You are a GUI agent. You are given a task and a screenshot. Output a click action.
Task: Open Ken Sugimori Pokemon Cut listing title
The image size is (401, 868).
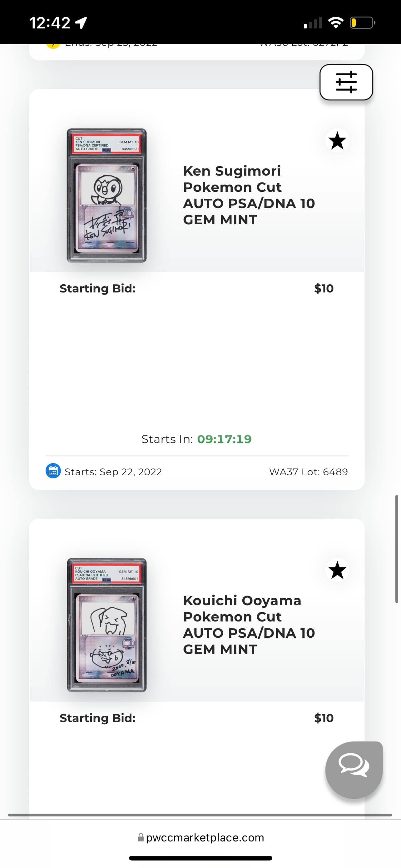249,195
